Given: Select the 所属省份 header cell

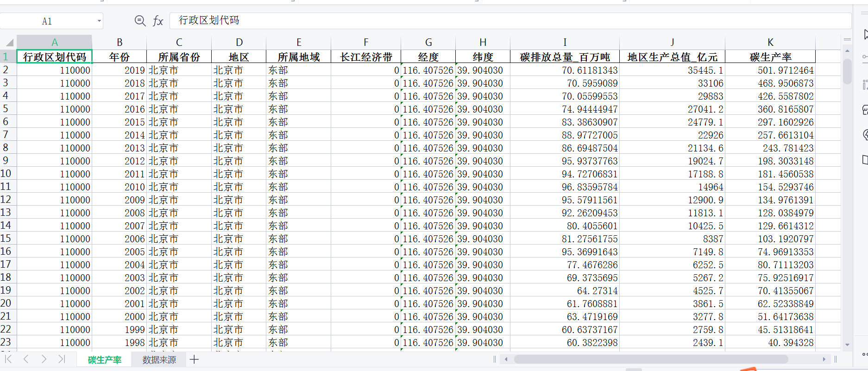Looking at the screenshot, I should [x=179, y=57].
